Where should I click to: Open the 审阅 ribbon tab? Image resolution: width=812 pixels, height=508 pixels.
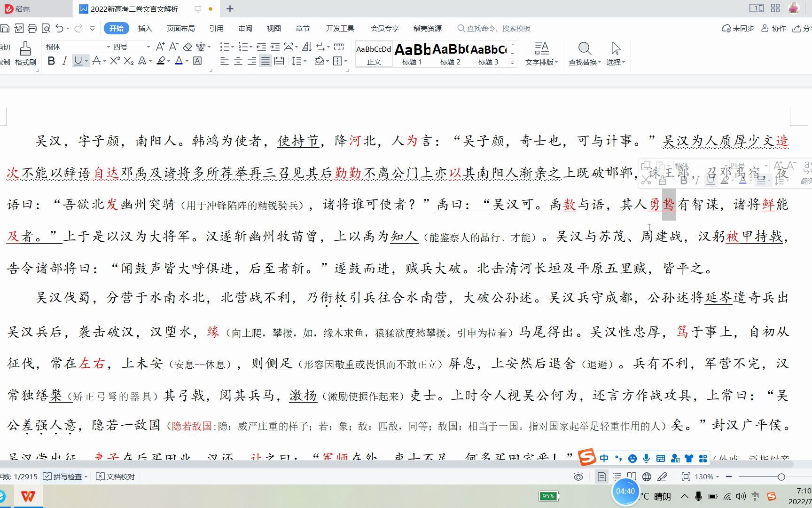(245, 29)
